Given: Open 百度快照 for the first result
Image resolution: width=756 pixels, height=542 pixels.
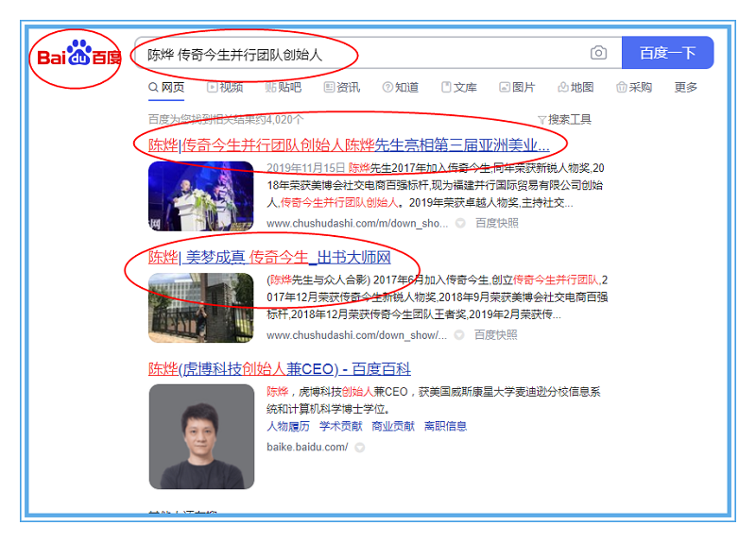Looking at the screenshot, I should [x=496, y=224].
